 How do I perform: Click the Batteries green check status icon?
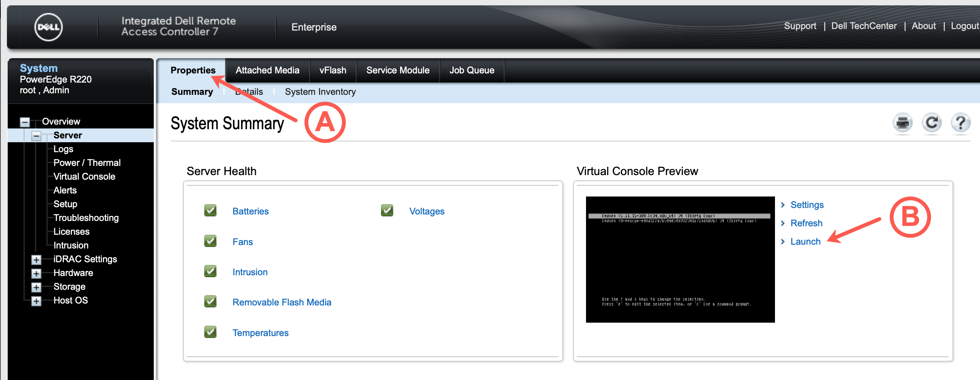point(210,211)
